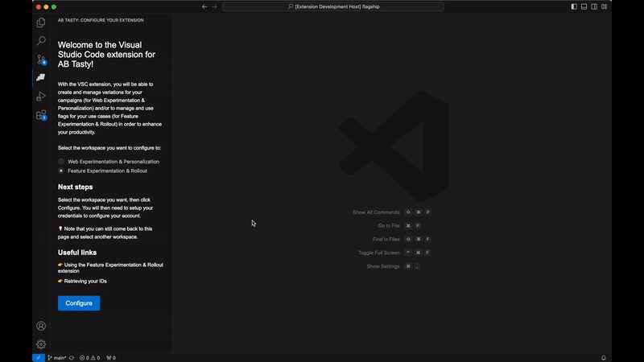Open the Manage gear icon

41,344
